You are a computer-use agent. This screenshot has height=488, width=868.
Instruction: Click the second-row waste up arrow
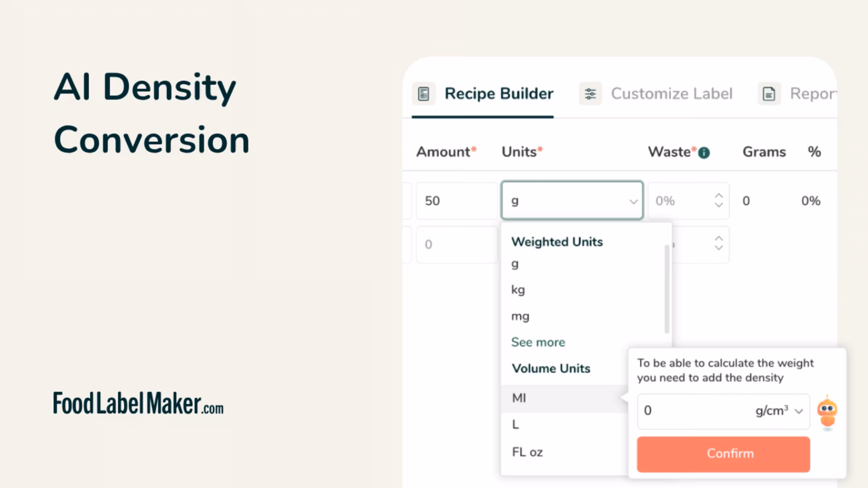pos(719,239)
